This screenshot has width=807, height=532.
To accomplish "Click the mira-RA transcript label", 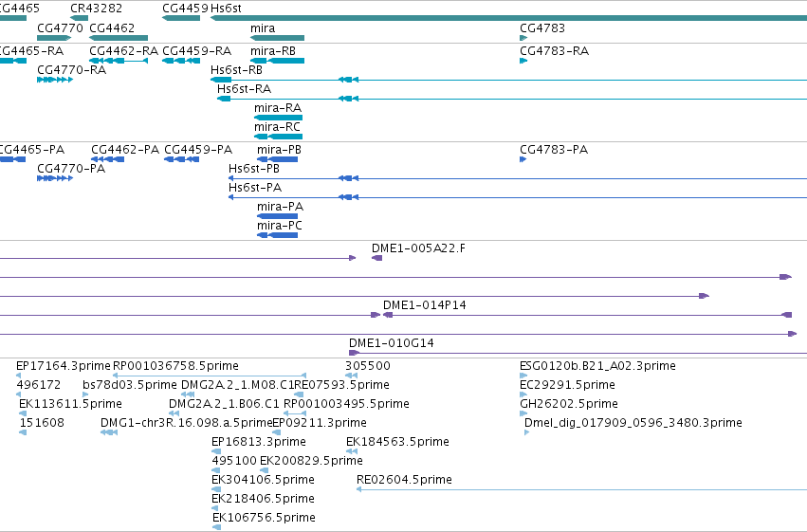I will click(x=278, y=107).
